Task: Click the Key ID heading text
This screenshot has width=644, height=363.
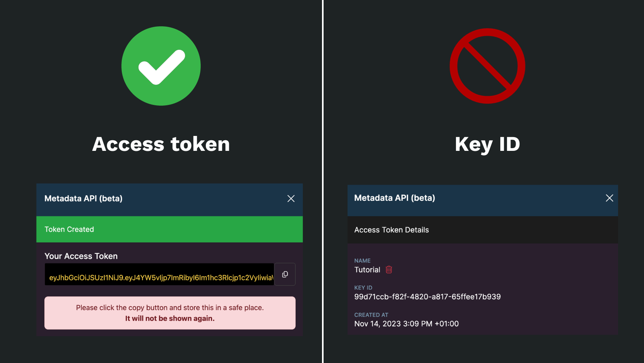Action: pos(487,144)
